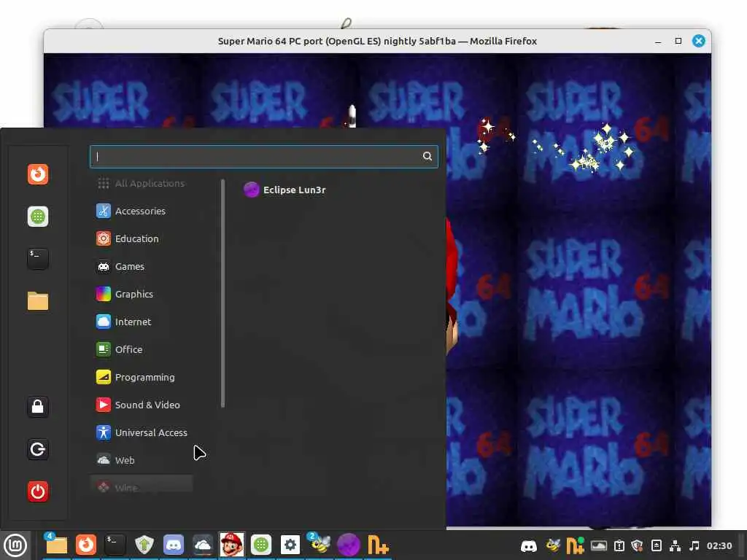Open the Files manager on taskbar

pos(56,545)
